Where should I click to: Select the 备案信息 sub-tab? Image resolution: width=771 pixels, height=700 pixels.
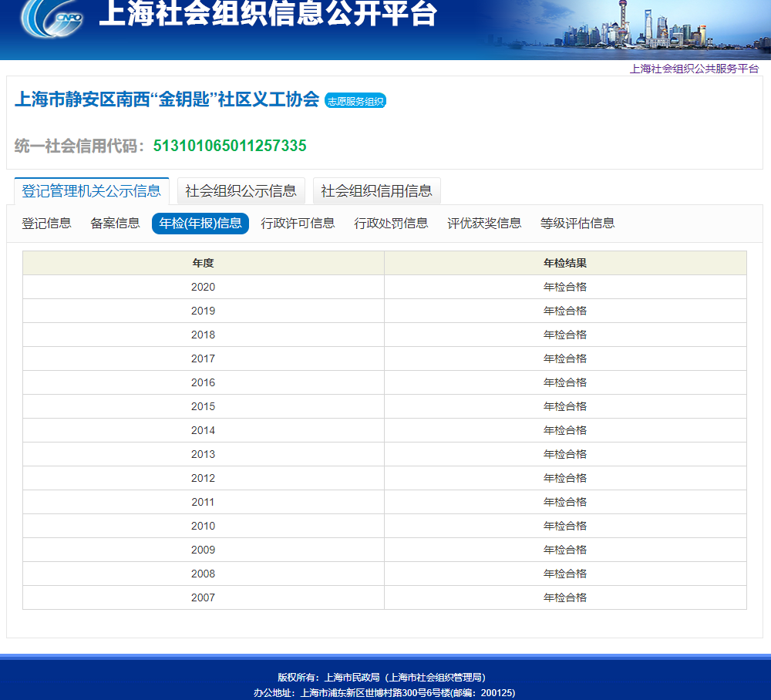pyautogui.click(x=115, y=224)
